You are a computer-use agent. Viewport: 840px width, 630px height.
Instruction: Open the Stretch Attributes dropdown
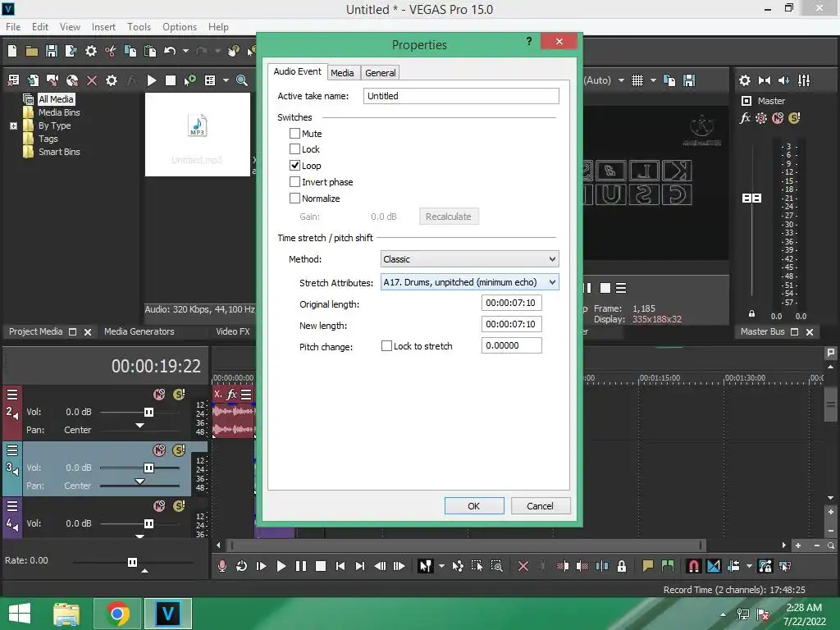coord(470,282)
